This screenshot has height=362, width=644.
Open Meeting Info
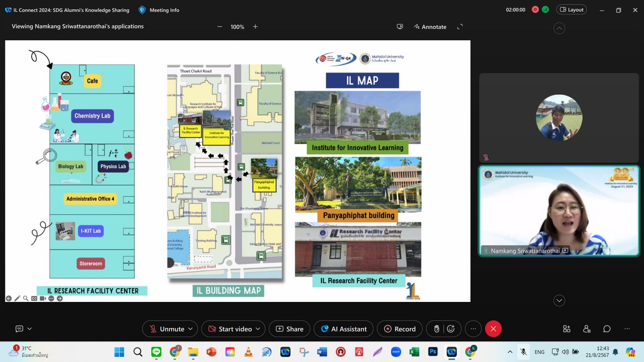pyautogui.click(x=159, y=10)
